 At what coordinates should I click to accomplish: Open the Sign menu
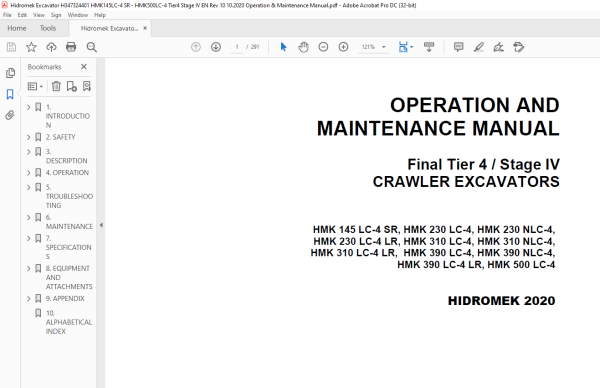56,15
